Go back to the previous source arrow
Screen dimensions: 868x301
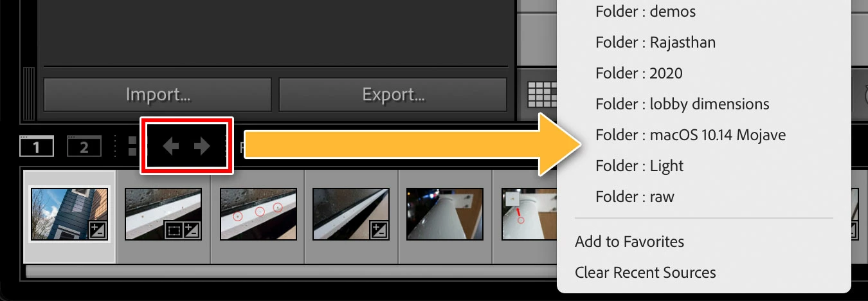[170, 147]
